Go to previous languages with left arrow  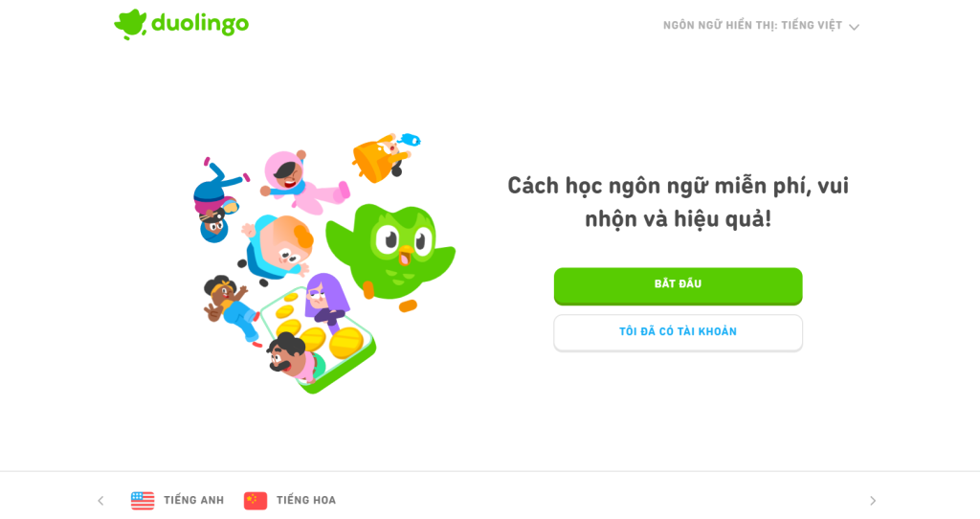click(x=101, y=500)
